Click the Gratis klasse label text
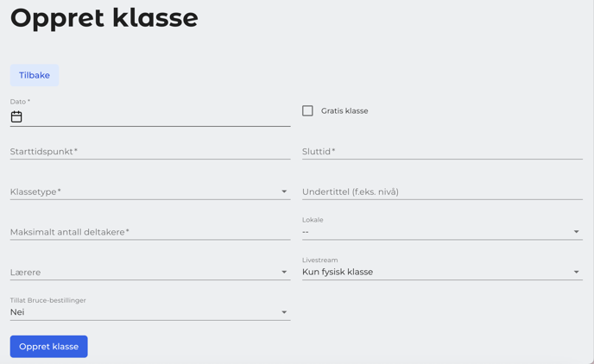Image resolution: width=594 pixels, height=364 pixels. pyautogui.click(x=344, y=111)
